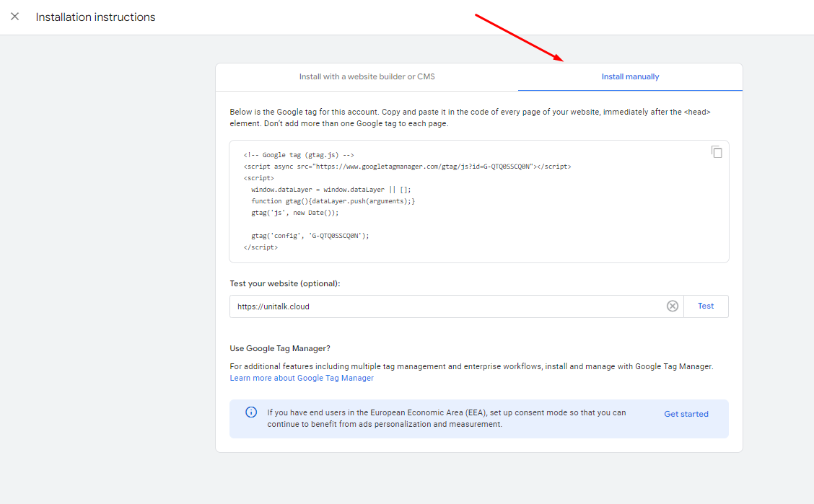Viewport: 814px width, 504px height.
Task: Click the Test your website (optional) label
Action: click(284, 283)
